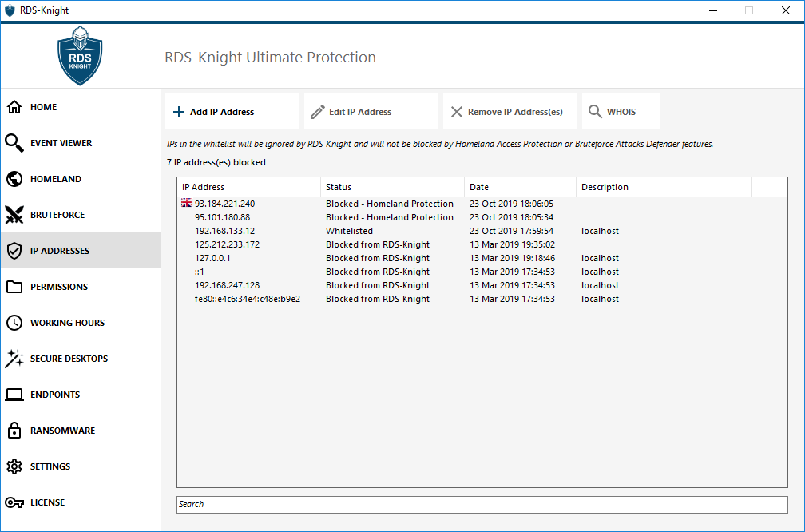The image size is (805, 532).
Task: Click the IP Addresses shield check icon
Action: coord(14,251)
